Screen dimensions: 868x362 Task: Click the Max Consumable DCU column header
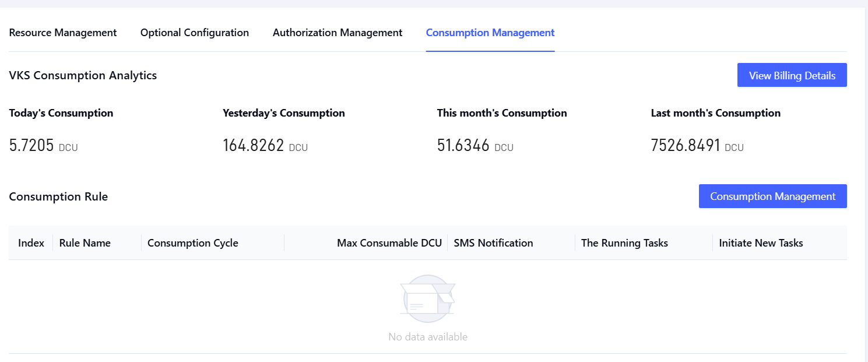389,243
